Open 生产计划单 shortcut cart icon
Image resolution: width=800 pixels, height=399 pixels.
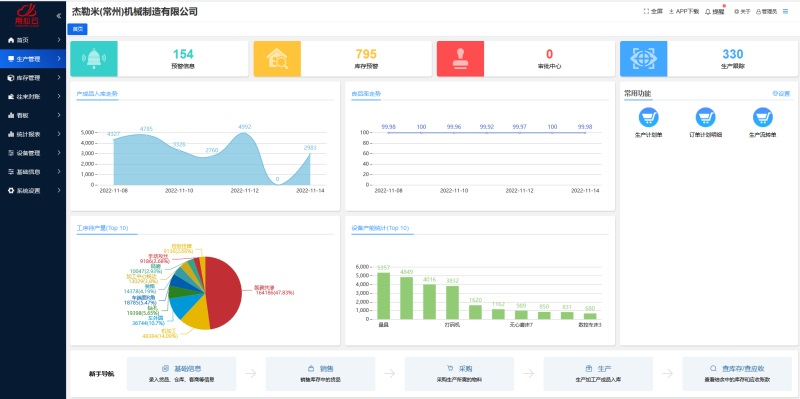pos(648,117)
